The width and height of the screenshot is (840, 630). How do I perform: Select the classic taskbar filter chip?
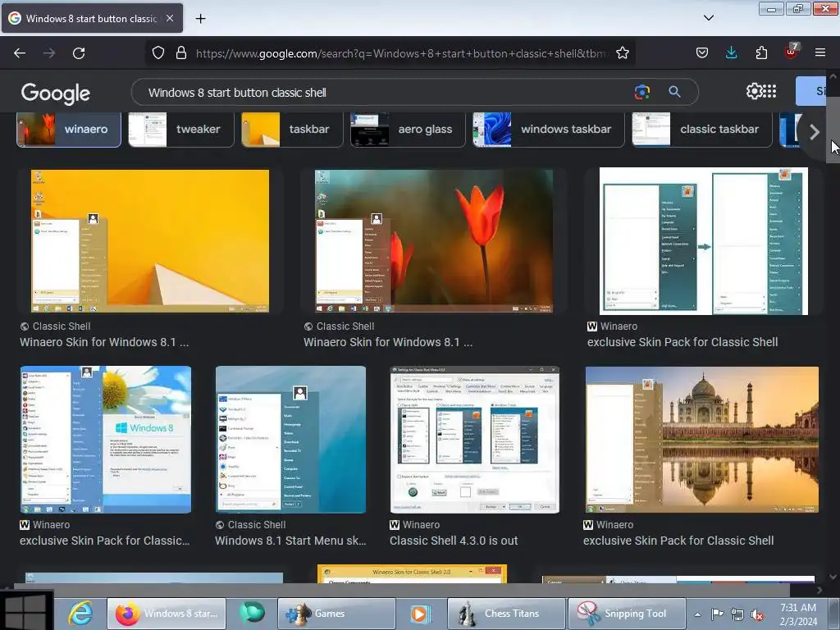(702, 129)
